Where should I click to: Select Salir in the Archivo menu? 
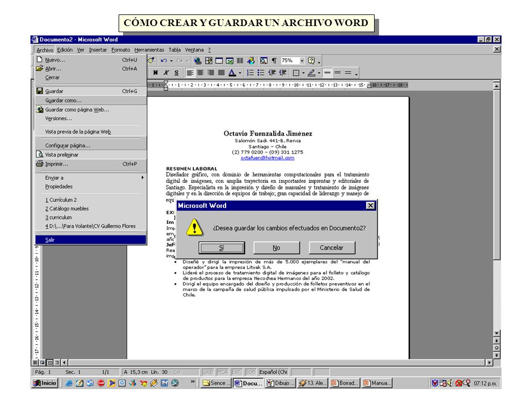(x=91, y=240)
